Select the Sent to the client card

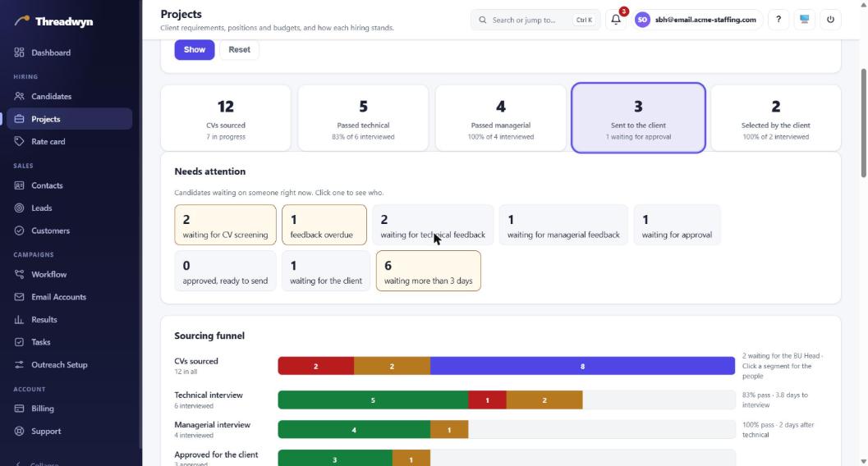pos(638,118)
